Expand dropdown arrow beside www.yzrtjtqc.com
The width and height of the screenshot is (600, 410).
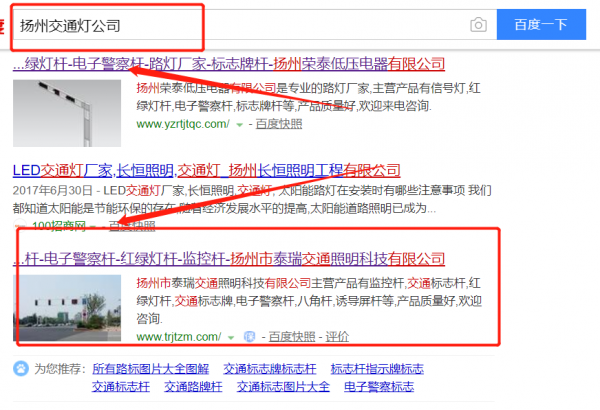coord(239,125)
